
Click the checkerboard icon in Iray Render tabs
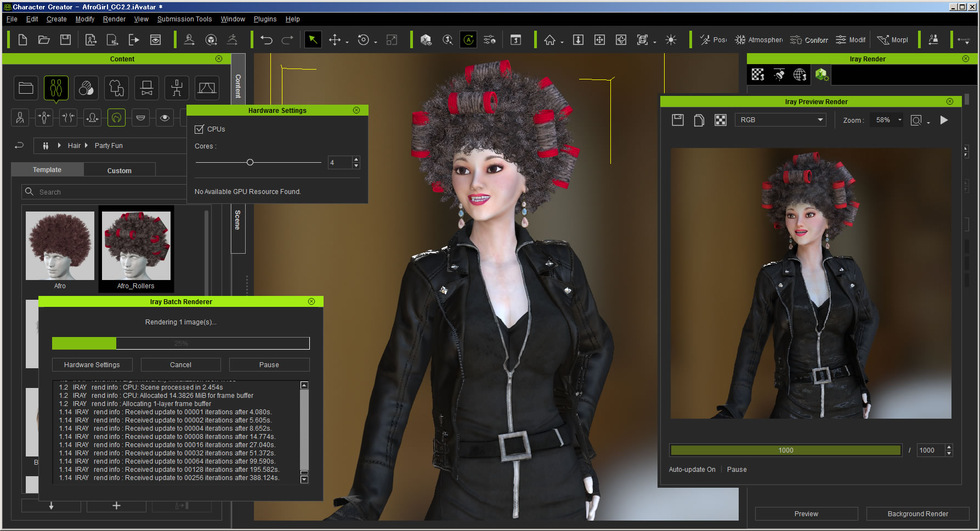[758, 75]
